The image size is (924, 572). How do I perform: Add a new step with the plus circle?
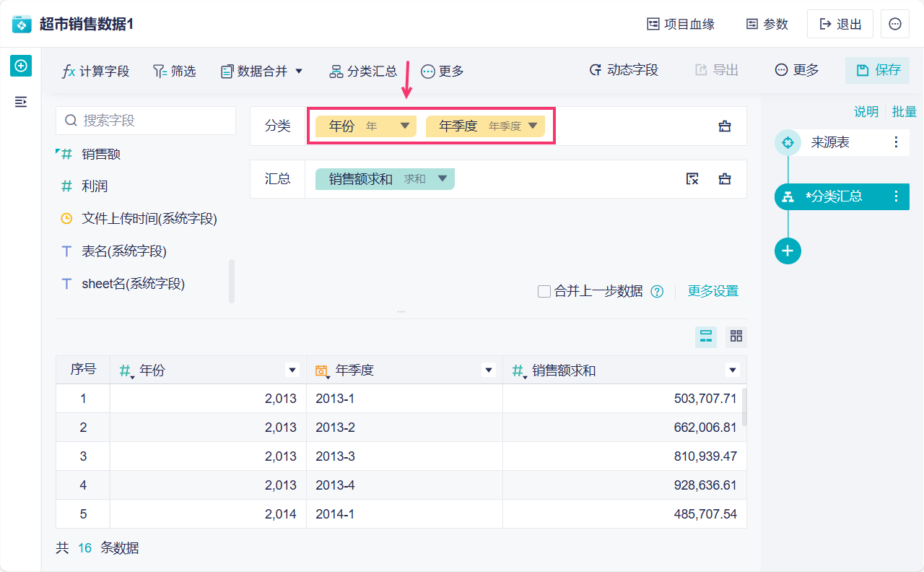click(788, 251)
